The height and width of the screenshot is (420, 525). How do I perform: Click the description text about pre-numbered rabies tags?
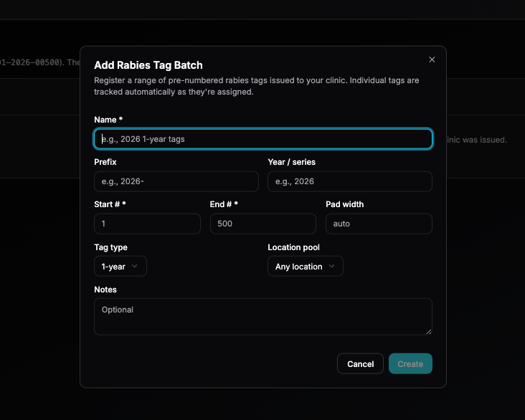click(x=257, y=86)
